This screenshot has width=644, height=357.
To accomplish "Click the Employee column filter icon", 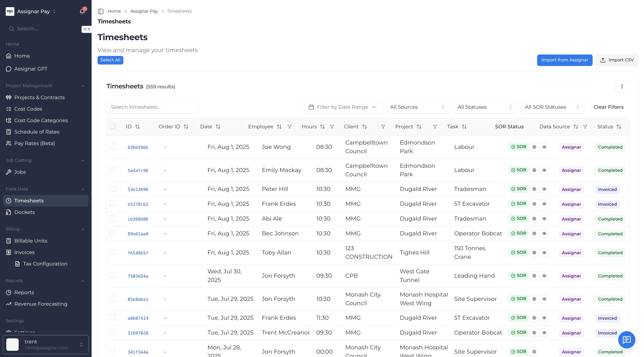I will click(289, 127).
